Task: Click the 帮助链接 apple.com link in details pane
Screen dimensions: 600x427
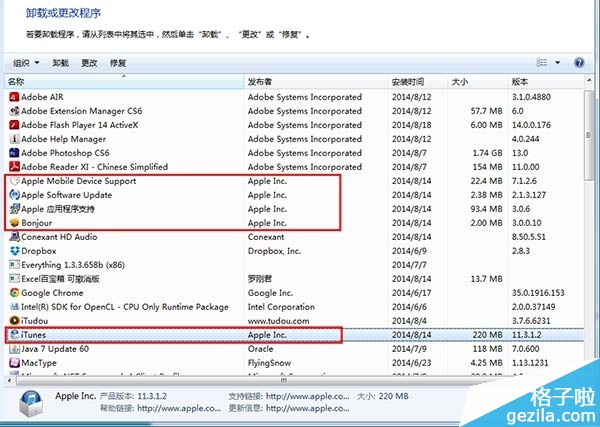Action: click(179, 408)
